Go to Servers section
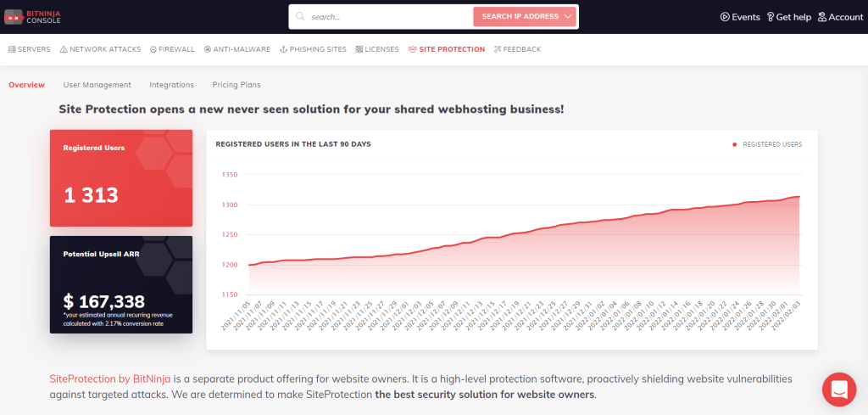This screenshot has width=868, height=415. (30, 49)
